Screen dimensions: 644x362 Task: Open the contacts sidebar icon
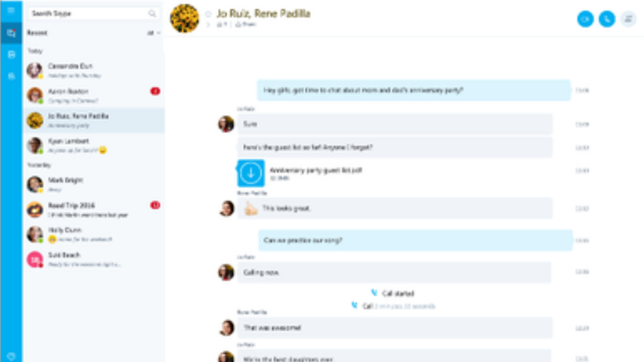tap(11, 54)
